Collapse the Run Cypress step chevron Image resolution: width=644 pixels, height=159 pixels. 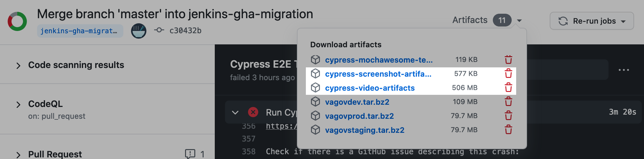(x=235, y=112)
